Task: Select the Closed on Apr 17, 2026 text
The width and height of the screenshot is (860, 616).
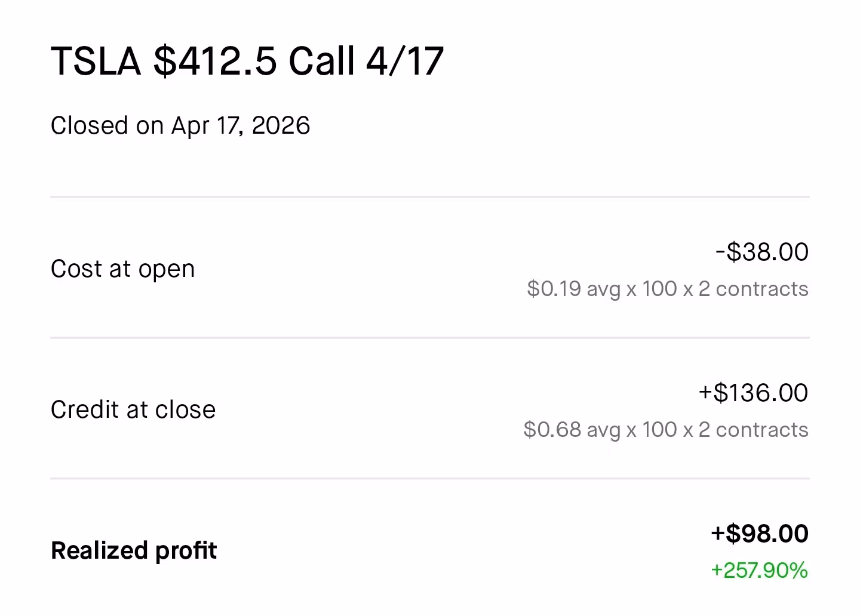Action: click(180, 125)
